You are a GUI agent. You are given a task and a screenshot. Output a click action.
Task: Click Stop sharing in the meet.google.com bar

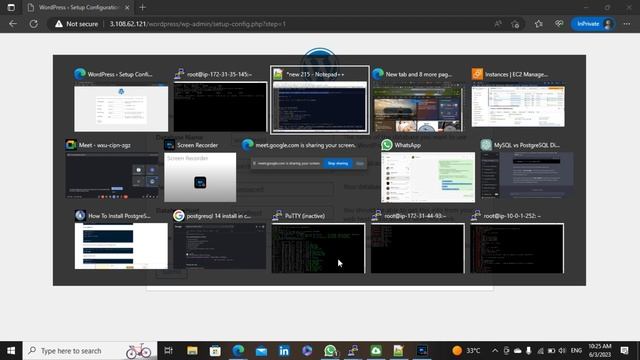click(338, 163)
